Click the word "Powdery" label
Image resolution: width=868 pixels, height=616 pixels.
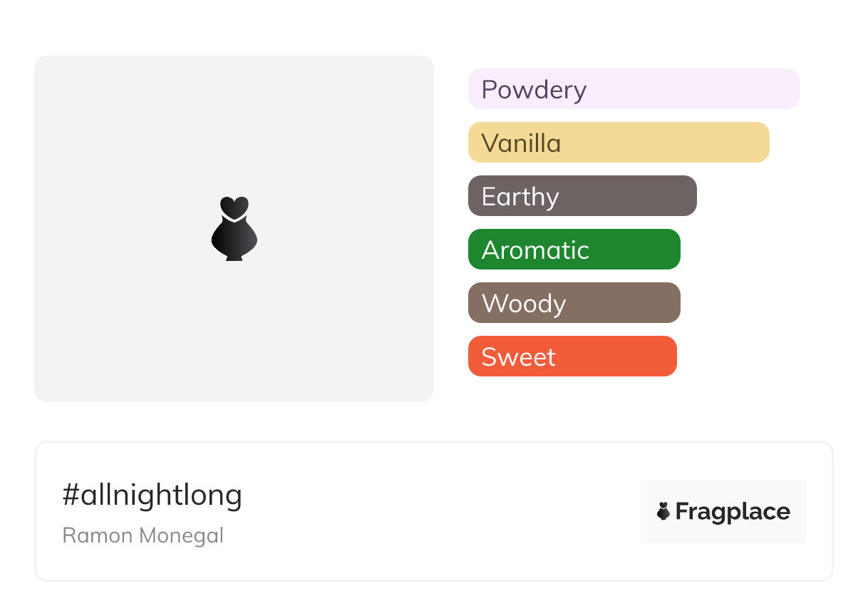534,90
